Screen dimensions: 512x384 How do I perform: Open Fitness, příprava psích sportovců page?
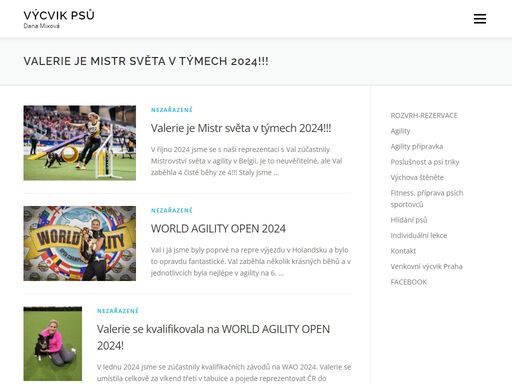tap(427, 198)
